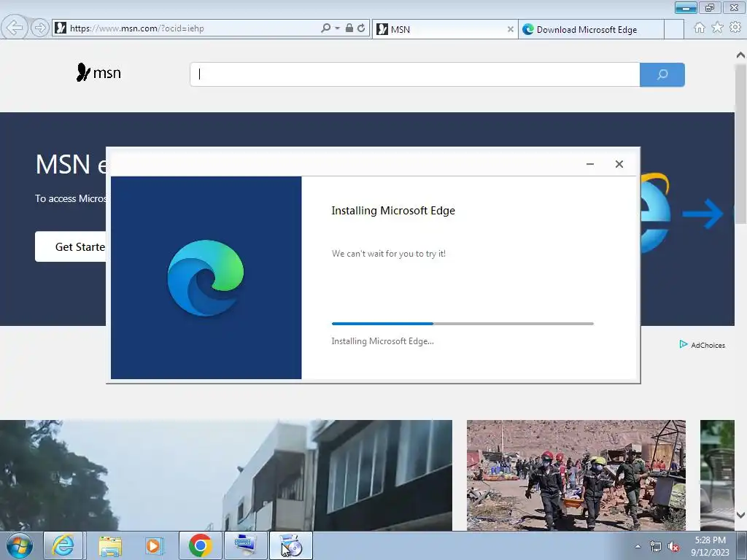Open Google Chrome from the taskbar

point(200,545)
